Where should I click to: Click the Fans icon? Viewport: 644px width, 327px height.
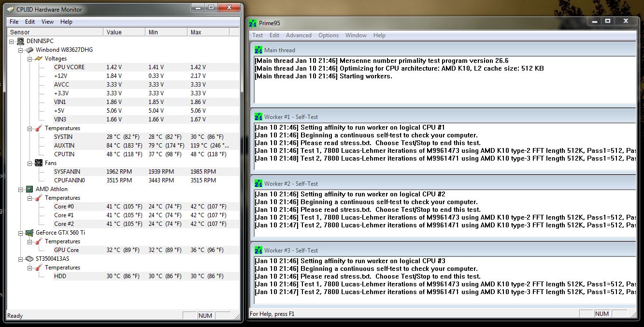(x=39, y=163)
